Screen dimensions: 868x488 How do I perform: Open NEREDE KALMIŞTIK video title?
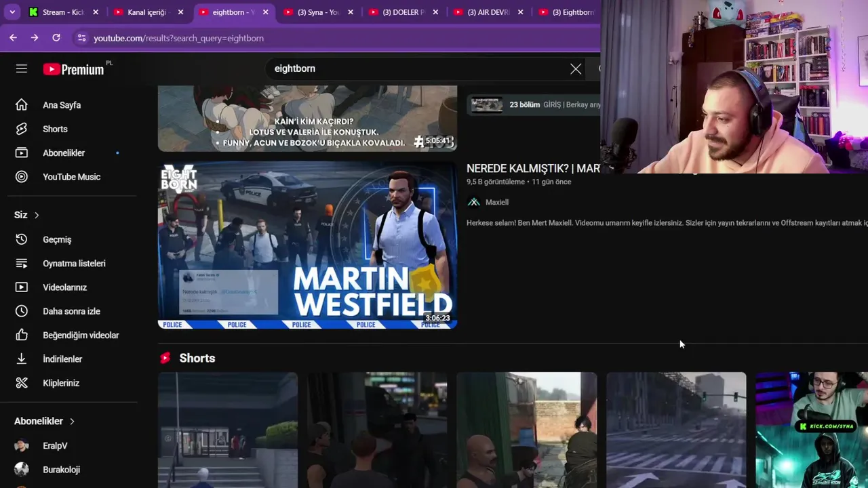coord(533,168)
